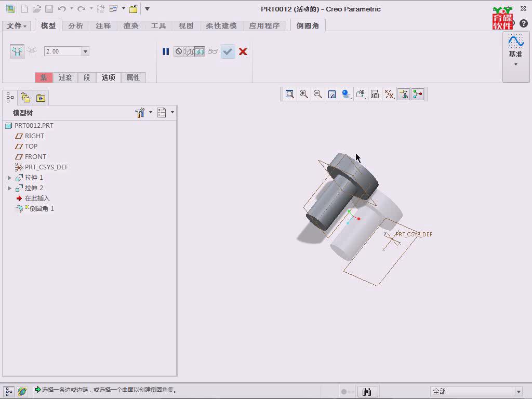Viewport: 532px width, 399px height.
Task: Click the Refit view icon
Action: (289, 94)
